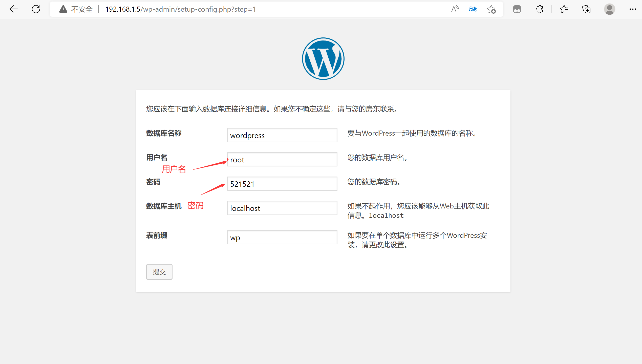Viewport: 642px width, 364px height.
Task: Click the not secure warning triangle icon
Action: click(63, 9)
